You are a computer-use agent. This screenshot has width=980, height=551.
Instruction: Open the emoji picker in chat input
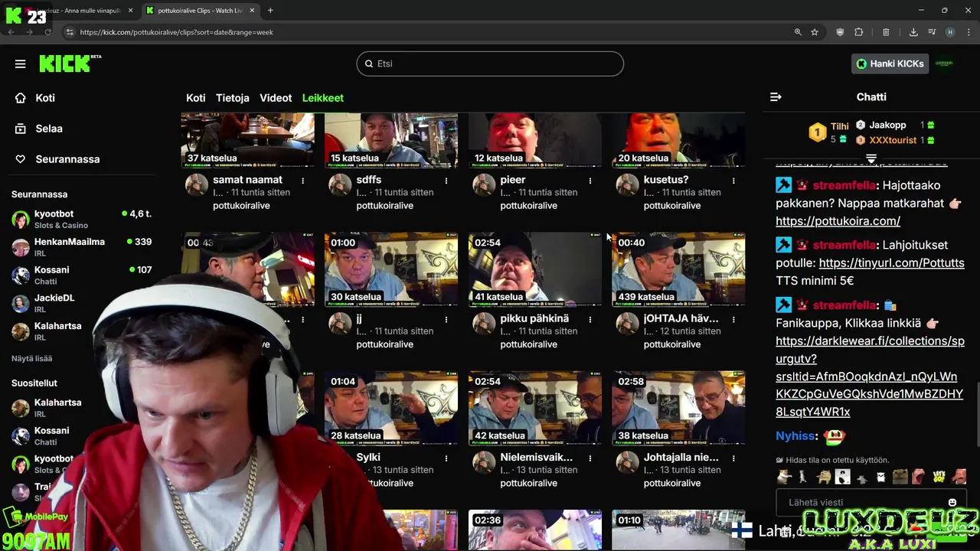952,503
